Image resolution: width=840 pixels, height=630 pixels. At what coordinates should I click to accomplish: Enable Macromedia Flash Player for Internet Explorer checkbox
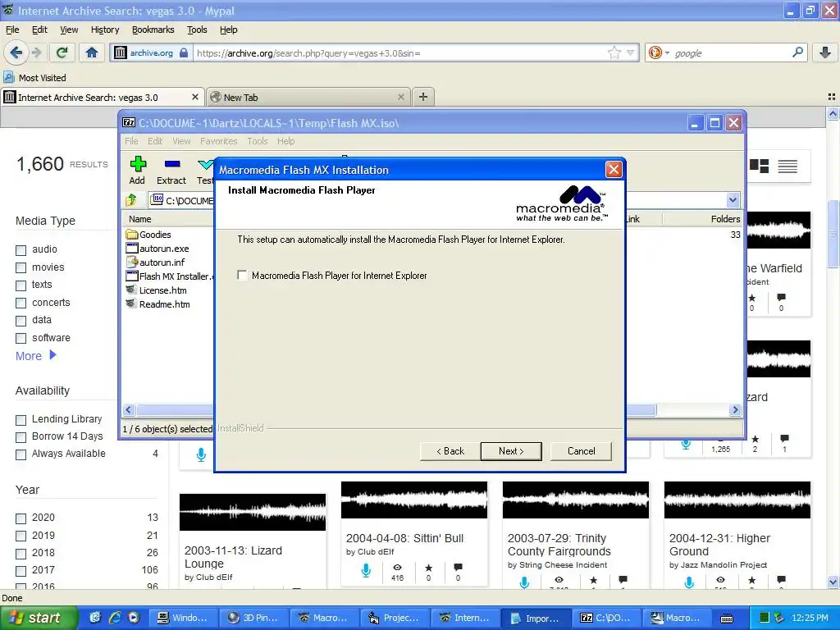coord(242,276)
